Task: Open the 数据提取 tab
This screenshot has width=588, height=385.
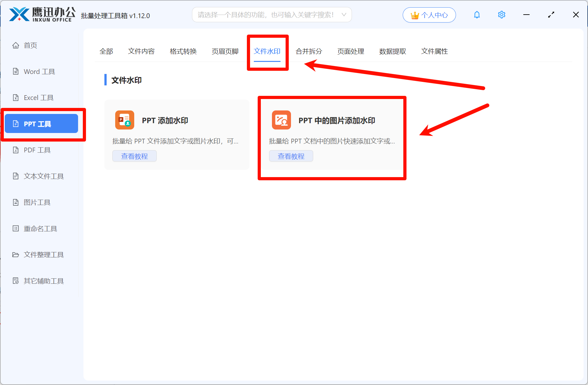Action: 393,51
